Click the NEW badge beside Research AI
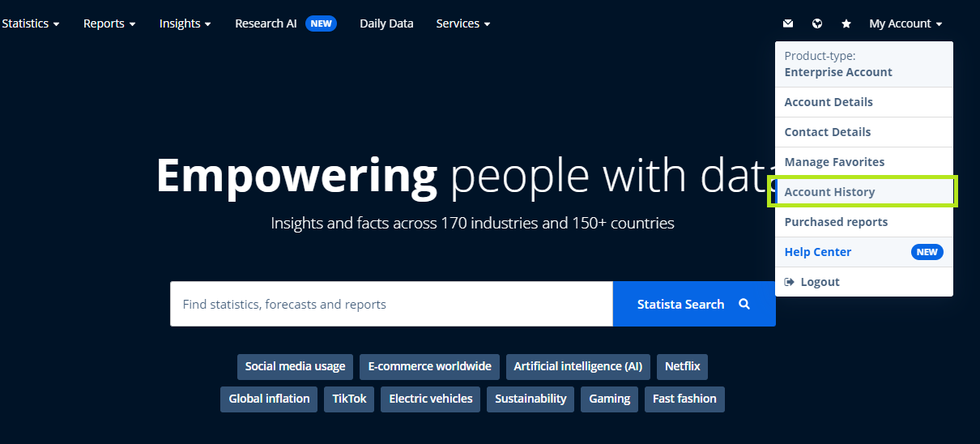Image resolution: width=980 pixels, height=444 pixels. (x=321, y=23)
